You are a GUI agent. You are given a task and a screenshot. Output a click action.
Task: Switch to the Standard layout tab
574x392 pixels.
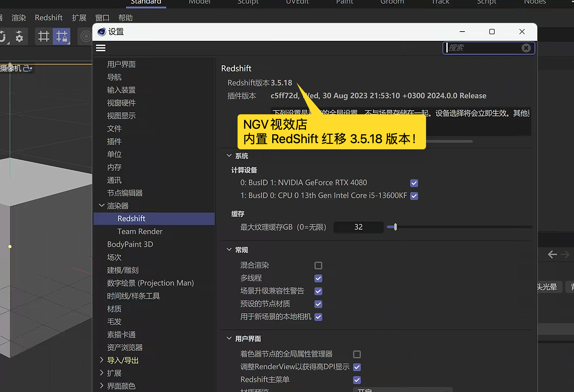pos(146,2)
